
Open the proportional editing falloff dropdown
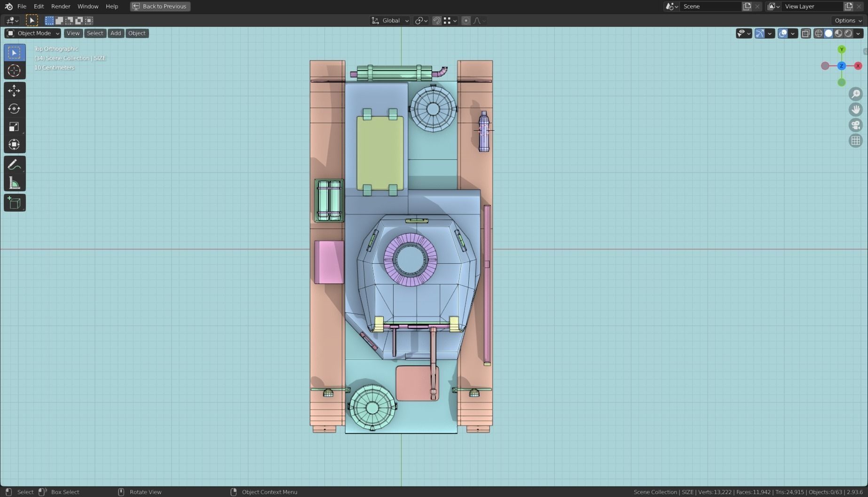[479, 20]
